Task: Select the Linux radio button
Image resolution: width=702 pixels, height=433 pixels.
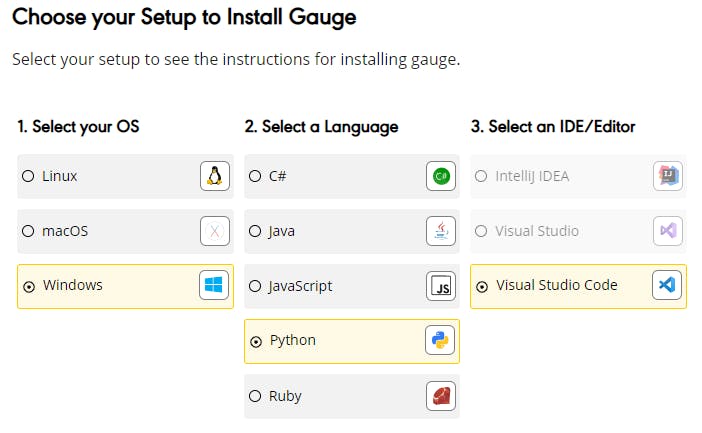Action: [28, 176]
